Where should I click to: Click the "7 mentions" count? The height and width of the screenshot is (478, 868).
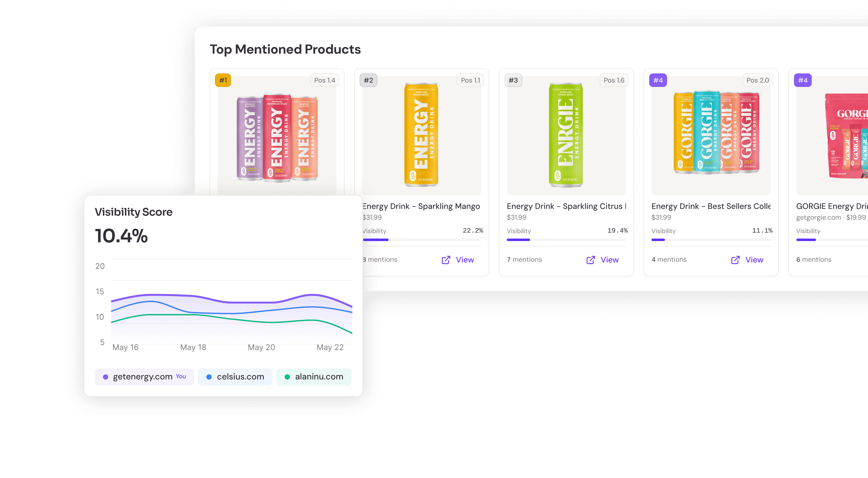[524, 259]
